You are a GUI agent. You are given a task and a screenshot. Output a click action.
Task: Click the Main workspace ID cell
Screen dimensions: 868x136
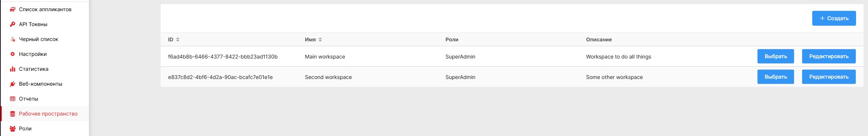(223, 57)
